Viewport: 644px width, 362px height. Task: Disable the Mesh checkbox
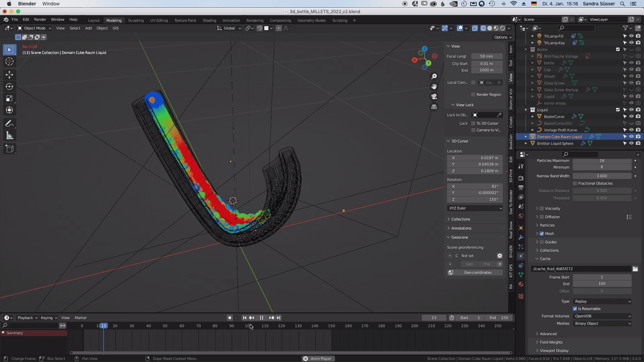(542, 234)
